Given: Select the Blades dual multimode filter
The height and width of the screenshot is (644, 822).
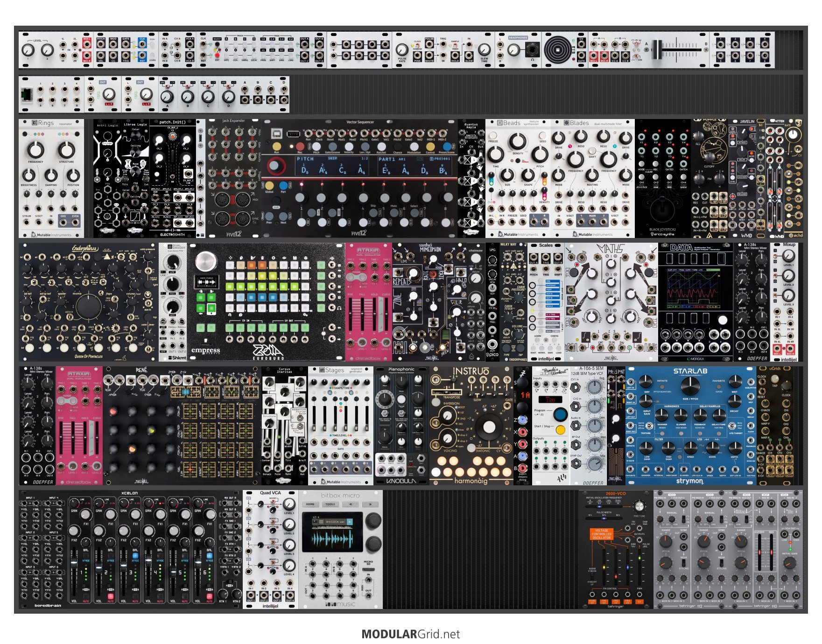Looking at the screenshot, I should point(593,178).
